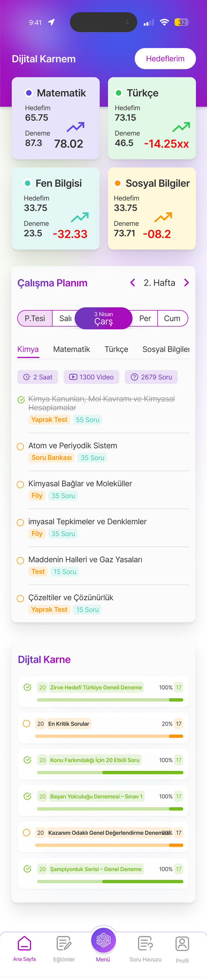Select the Çözeltiler ve Çözünürlük list item
Image resolution: width=207 pixels, height=980 pixels.
click(70, 598)
